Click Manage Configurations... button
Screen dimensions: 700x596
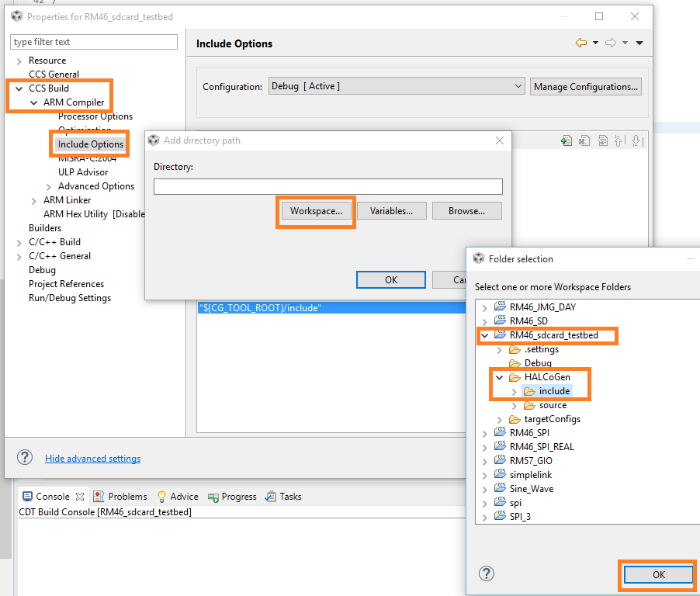585,86
